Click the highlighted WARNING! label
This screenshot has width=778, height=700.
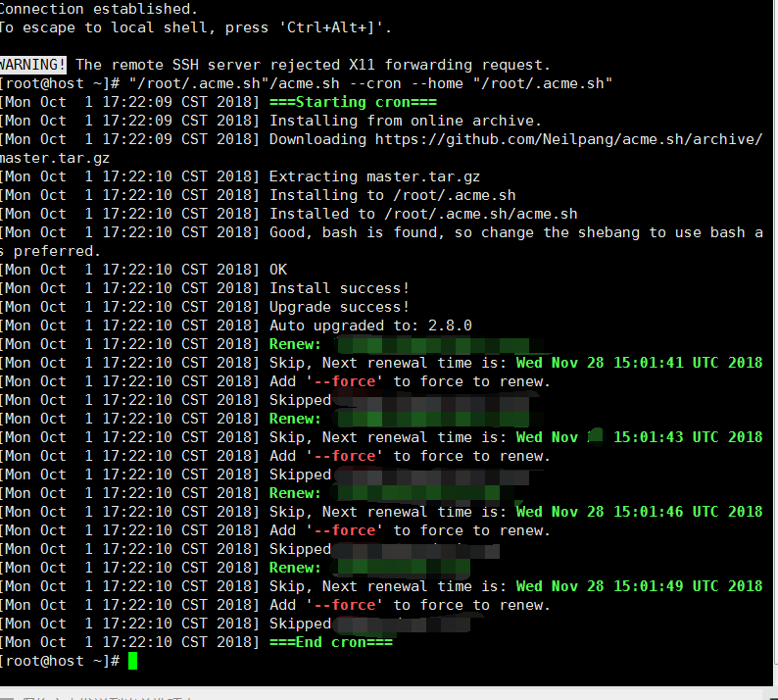tap(32, 65)
